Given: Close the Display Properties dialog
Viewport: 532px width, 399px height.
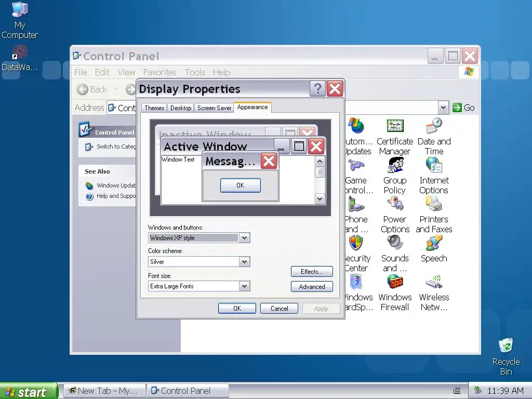Looking at the screenshot, I should pos(335,89).
